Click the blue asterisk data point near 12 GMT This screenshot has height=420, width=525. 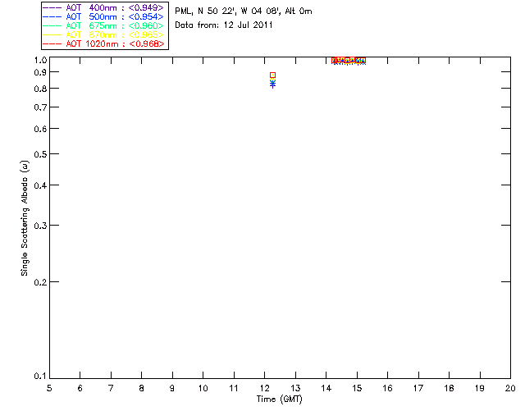[273, 84]
